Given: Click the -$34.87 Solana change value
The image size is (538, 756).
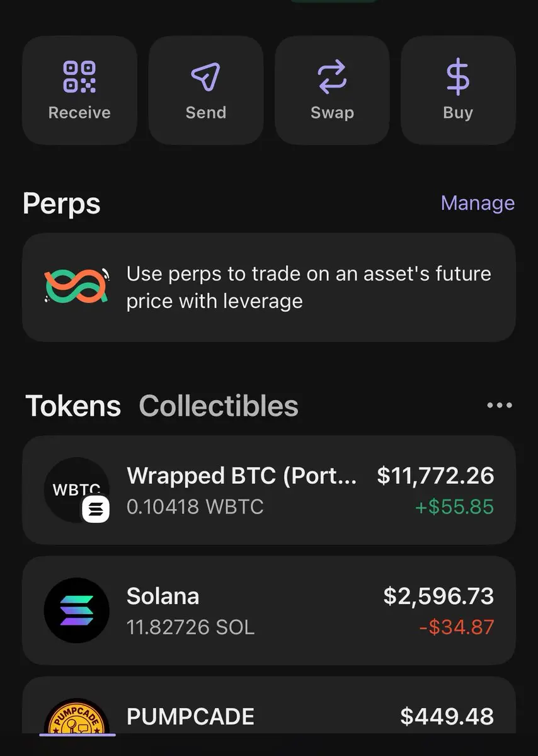Looking at the screenshot, I should tap(457, 627).
